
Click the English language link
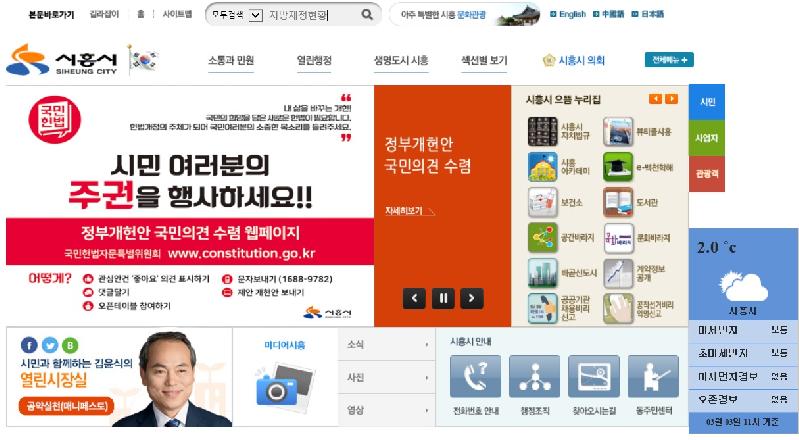(x=568, y=15)
